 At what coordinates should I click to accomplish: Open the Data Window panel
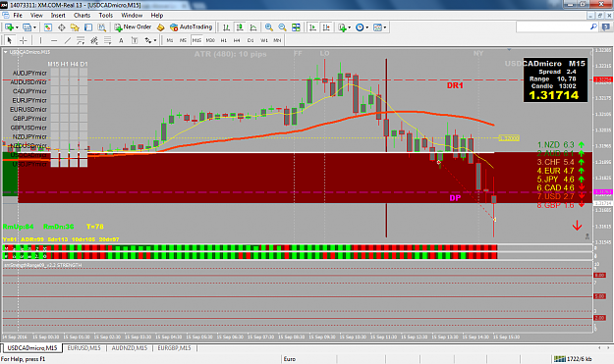tap(62, 27)
